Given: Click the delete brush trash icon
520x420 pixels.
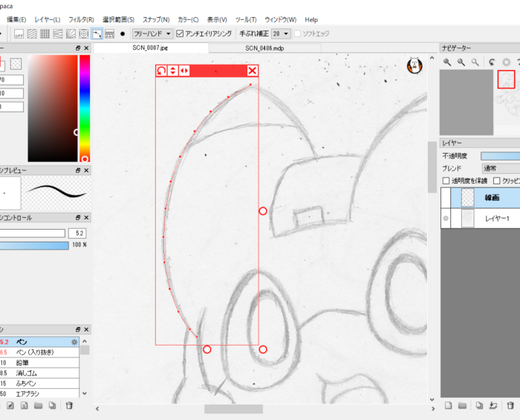Looking at the screenshot, I should [69, 405].
